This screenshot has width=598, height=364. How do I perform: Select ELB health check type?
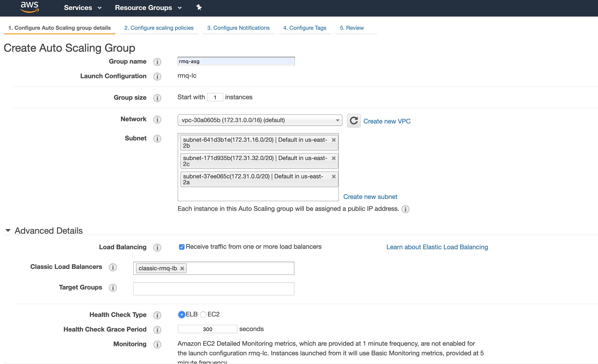182,315
